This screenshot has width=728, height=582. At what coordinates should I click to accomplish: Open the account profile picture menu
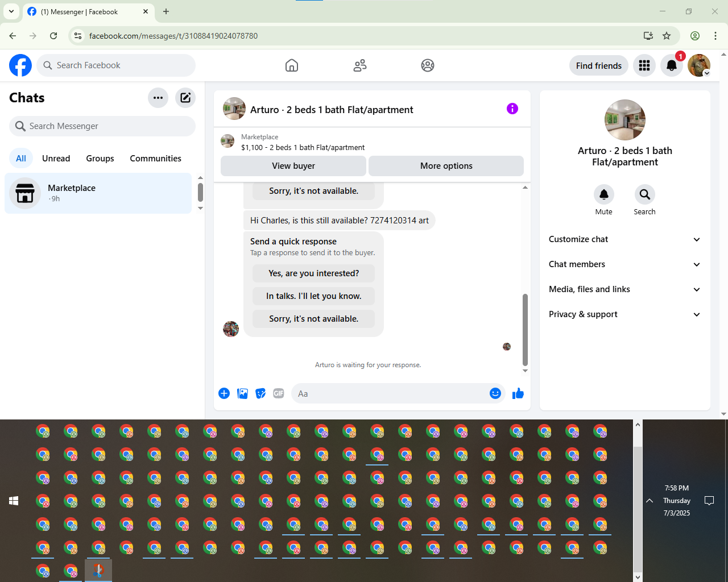click(699, 65)
